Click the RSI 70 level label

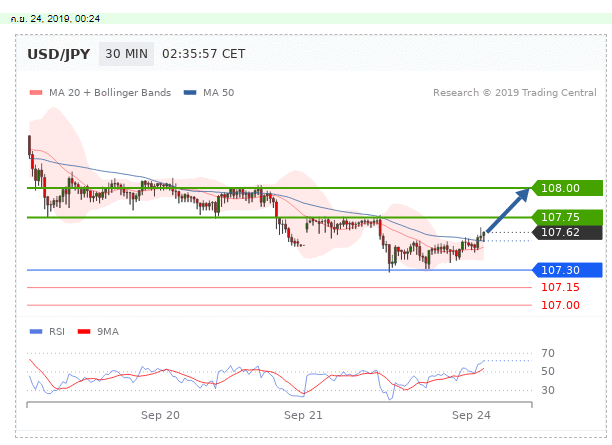(548, 353)
